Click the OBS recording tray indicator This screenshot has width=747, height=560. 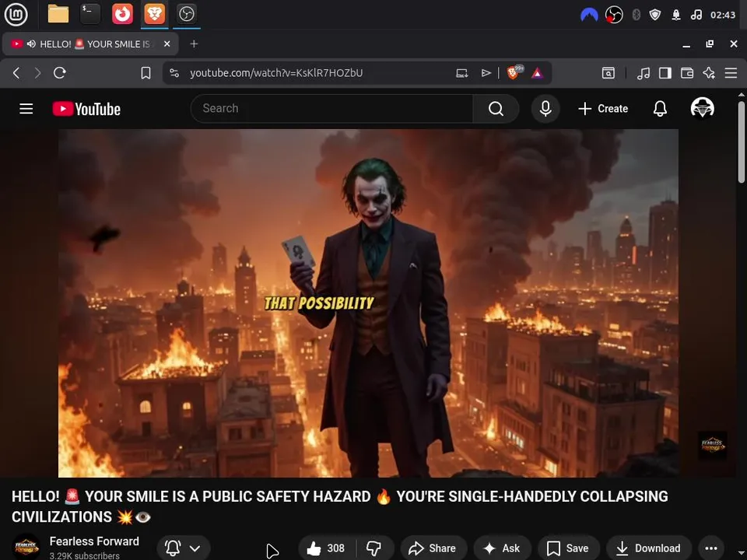tap(614, 16)
